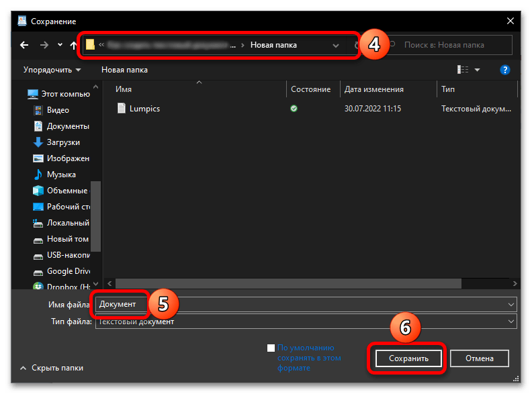Image resolution: width=532 pixels, height=394 pixels.
Task: Click the date 30.07.2022 11:15 cell
Action: [373, 109]
